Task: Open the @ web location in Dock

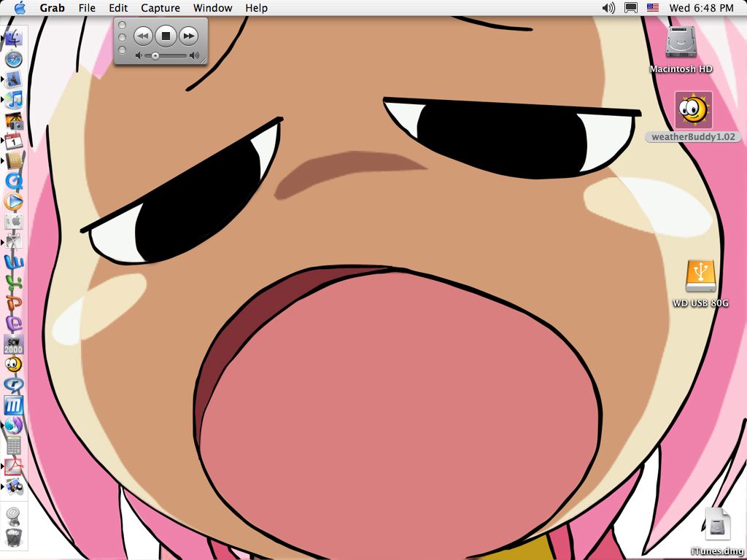Action: pos(13,516)
